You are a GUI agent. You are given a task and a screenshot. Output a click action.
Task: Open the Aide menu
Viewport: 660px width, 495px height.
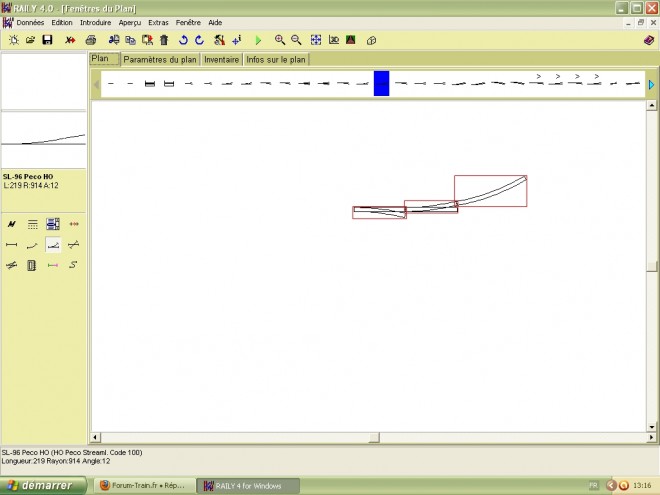click(x=215, y=23)
